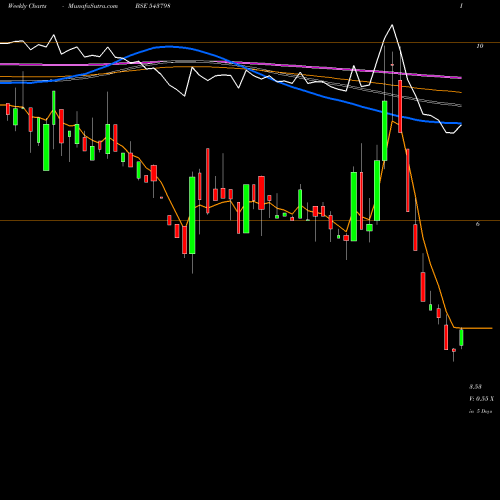This screenshot has width=500, height=500.
Task: Click the "Weekly Charts" title text
Action: coord(27,6)
